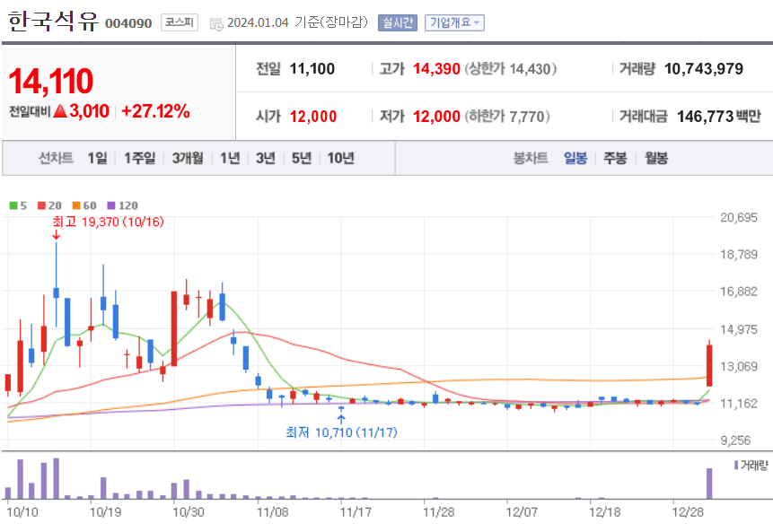
Task: Click the 고가 value 14,390
Action: [436, 69]
